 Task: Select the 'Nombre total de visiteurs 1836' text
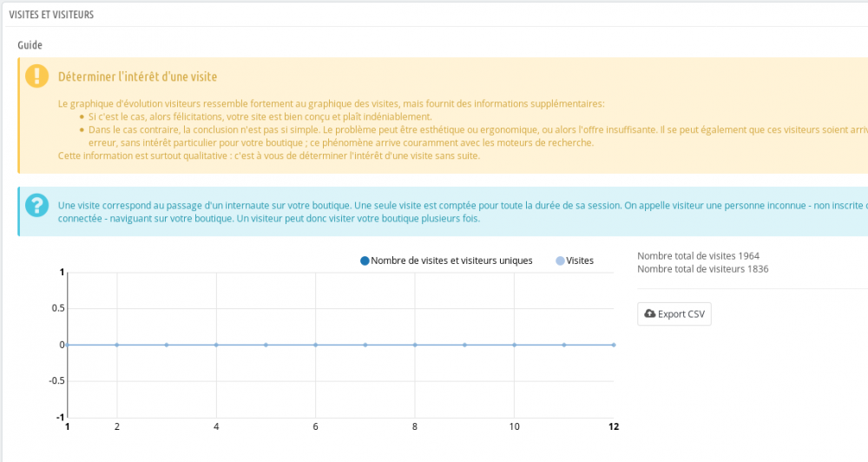(x=702, y=269)
